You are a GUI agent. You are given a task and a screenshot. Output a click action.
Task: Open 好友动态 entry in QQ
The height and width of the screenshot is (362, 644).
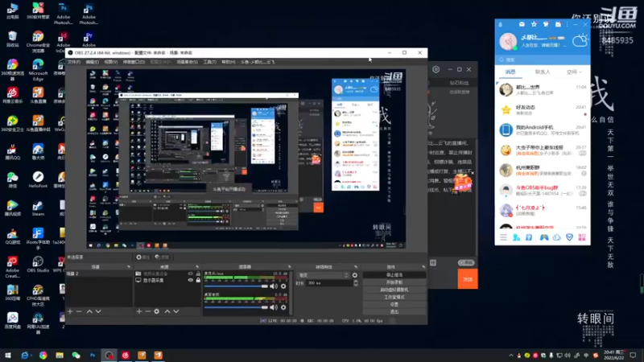(x=543, y=110)
